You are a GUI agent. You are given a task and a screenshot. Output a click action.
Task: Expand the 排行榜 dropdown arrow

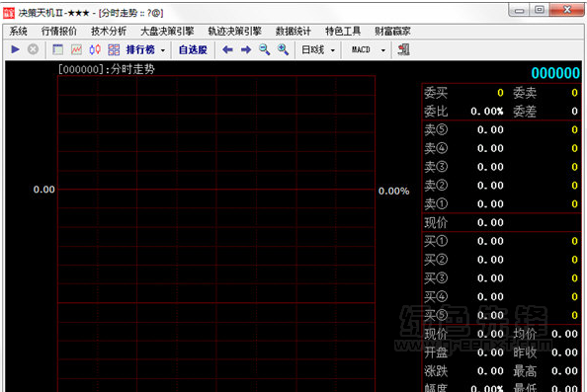(163, 50)
